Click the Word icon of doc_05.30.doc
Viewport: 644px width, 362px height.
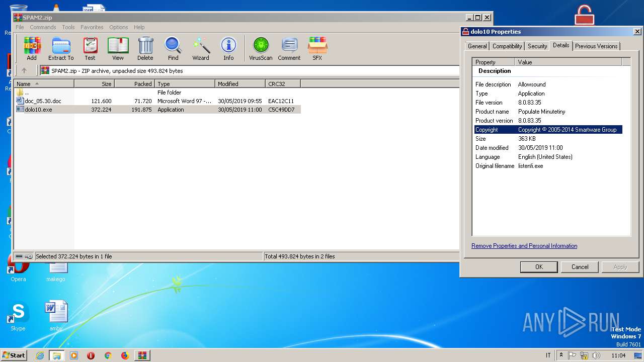pos(20,101)
